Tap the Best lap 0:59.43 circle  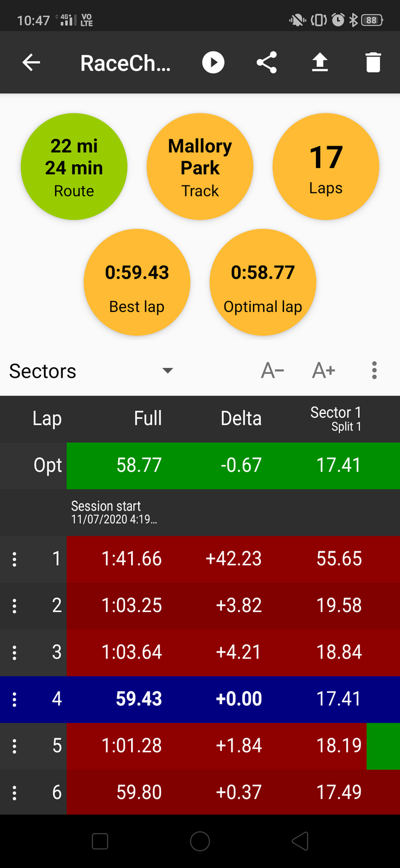(137, 282)
